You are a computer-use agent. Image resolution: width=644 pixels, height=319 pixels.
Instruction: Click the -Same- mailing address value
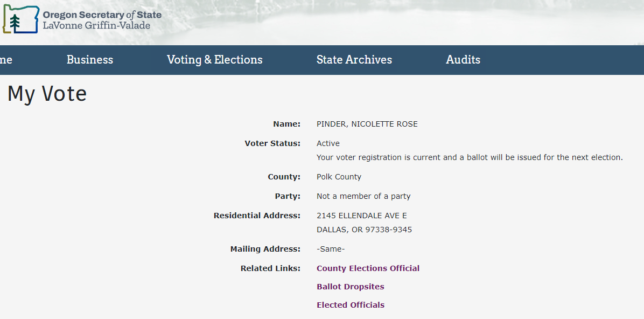pyautogui.click(x=331, y=249)
